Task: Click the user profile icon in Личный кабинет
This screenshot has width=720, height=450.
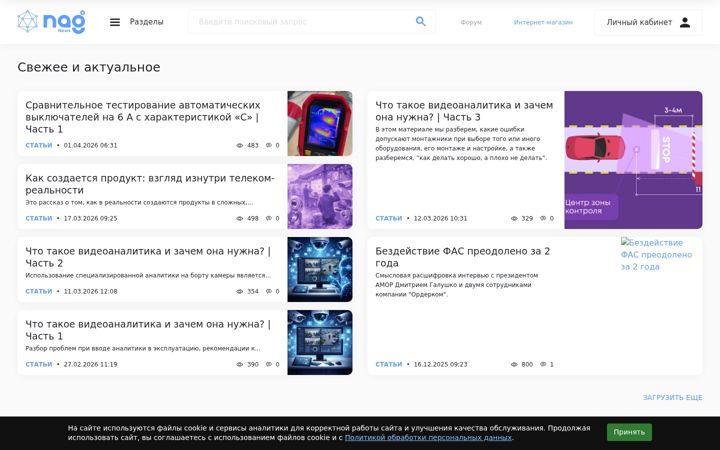Action: pos(685,22)
